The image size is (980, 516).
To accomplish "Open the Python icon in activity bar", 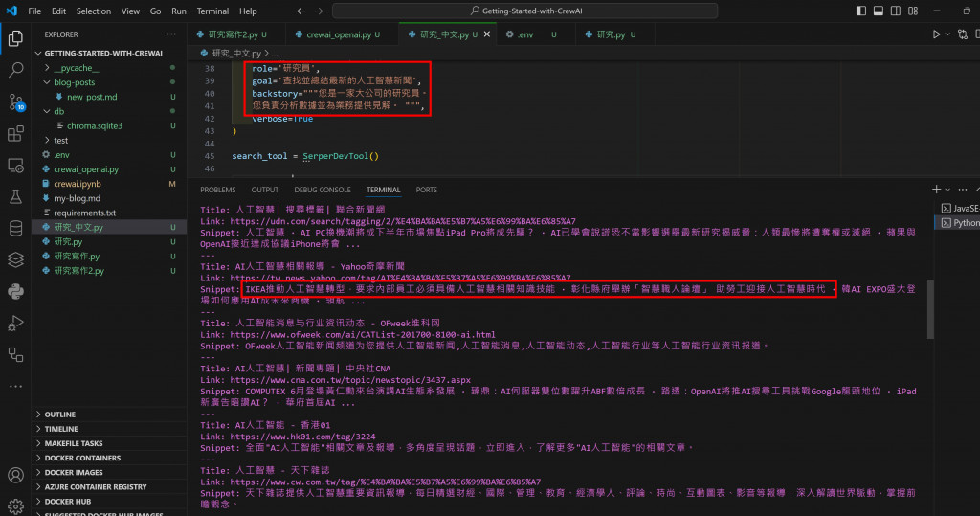I will [15, 291].
